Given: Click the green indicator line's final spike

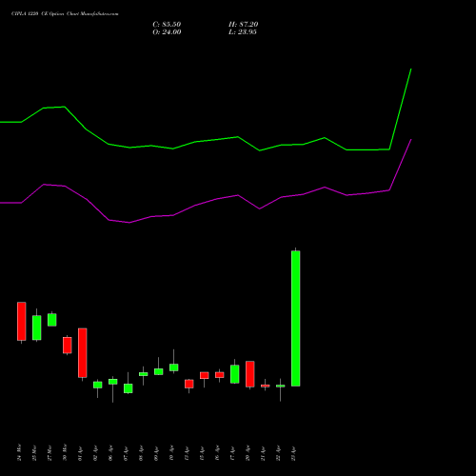Looking at the screenshot, I should [x=401, y=109].
